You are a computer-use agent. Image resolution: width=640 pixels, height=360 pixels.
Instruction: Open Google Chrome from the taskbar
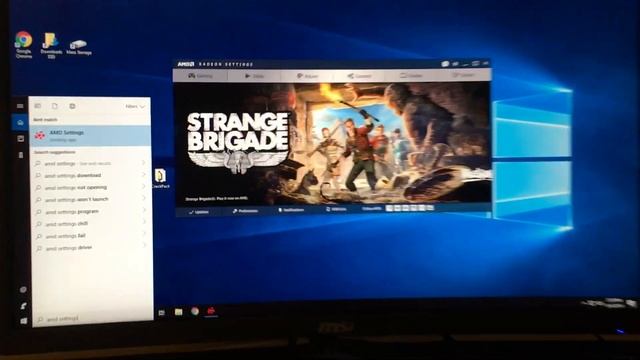click(x=195, y=311)
